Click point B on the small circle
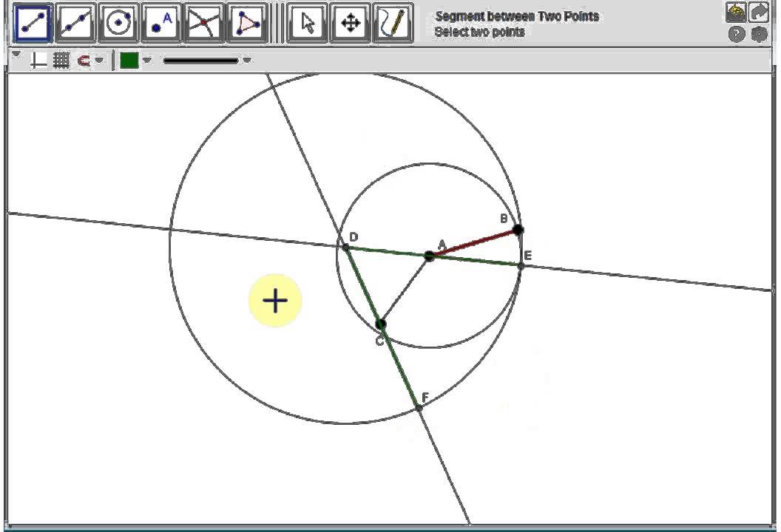 pos(518,230)
